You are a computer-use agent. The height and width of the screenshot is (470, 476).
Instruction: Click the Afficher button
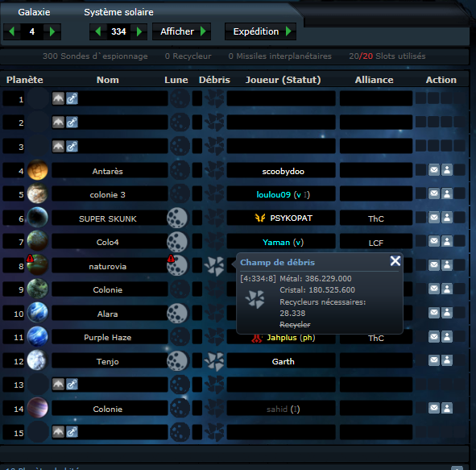click(181, 31)
